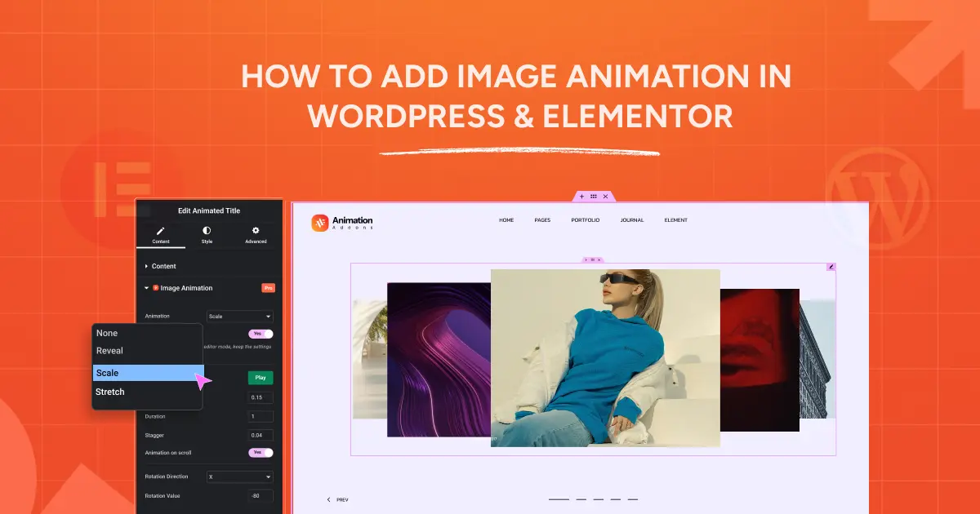
Task: Toggle the Yes switch below the Animation dropdown
Action: click(261, 334)
